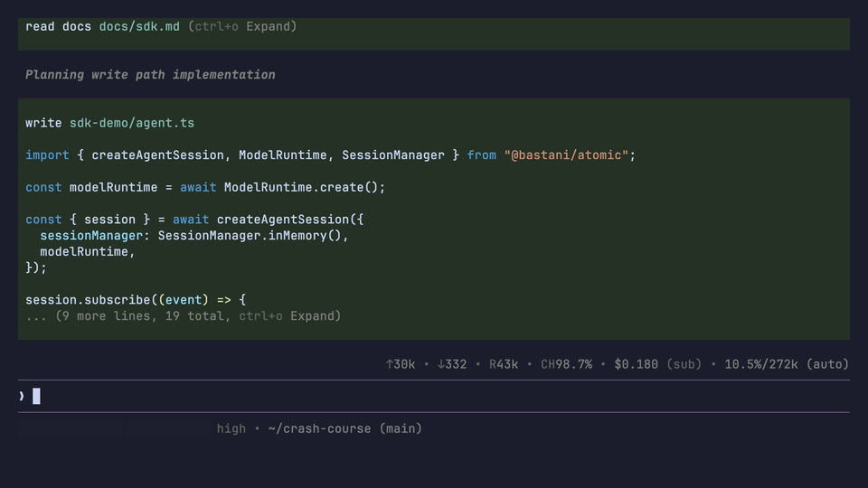Click the 'high' effort indicator in footer

(231, 428)
